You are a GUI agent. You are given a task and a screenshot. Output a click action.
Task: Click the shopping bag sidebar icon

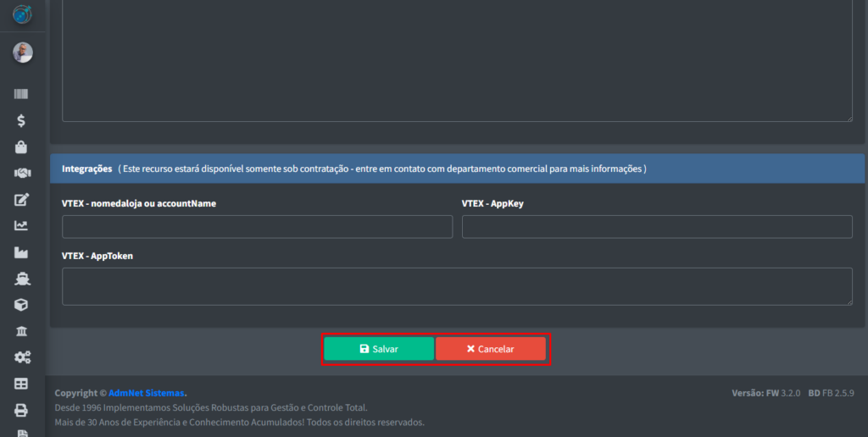tap(22, 147)
